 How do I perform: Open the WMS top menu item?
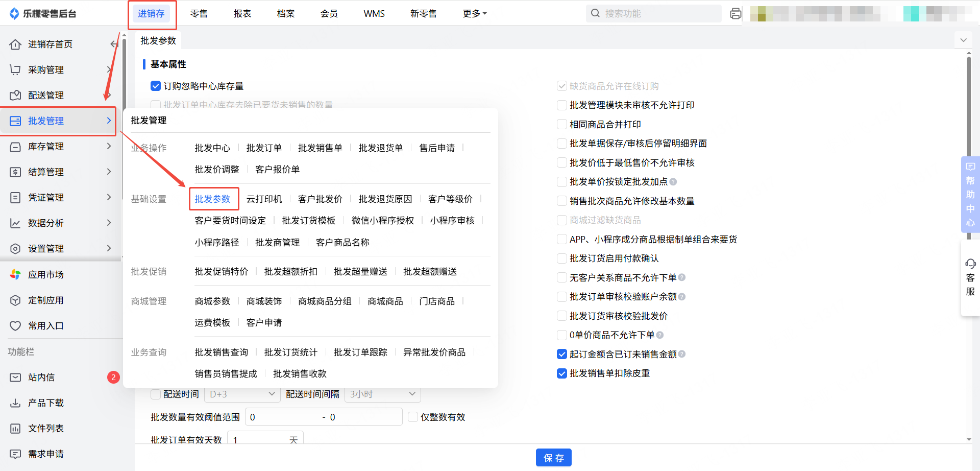coord(374,14)
